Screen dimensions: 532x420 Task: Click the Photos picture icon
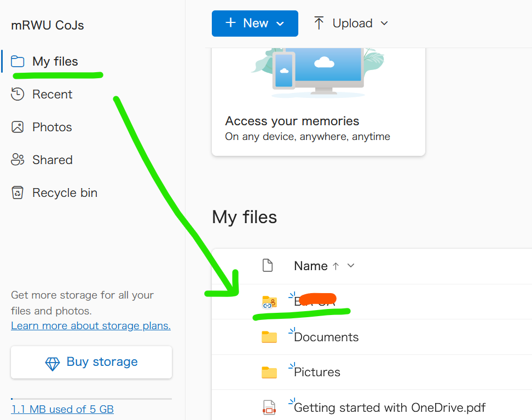(18, 127)
